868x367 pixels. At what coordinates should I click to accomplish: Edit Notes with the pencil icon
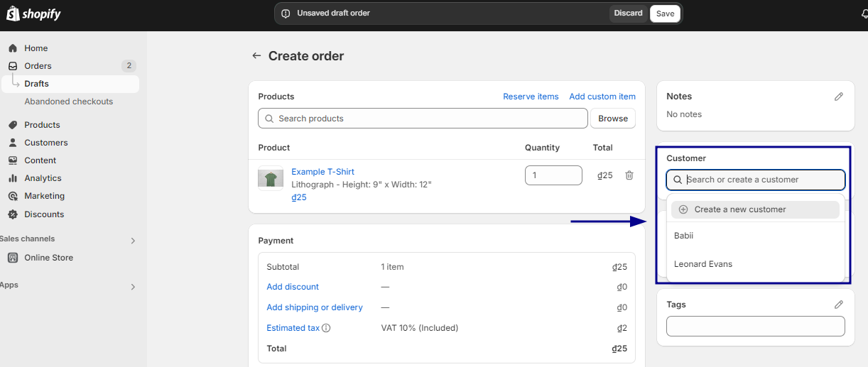click(839, 97)
